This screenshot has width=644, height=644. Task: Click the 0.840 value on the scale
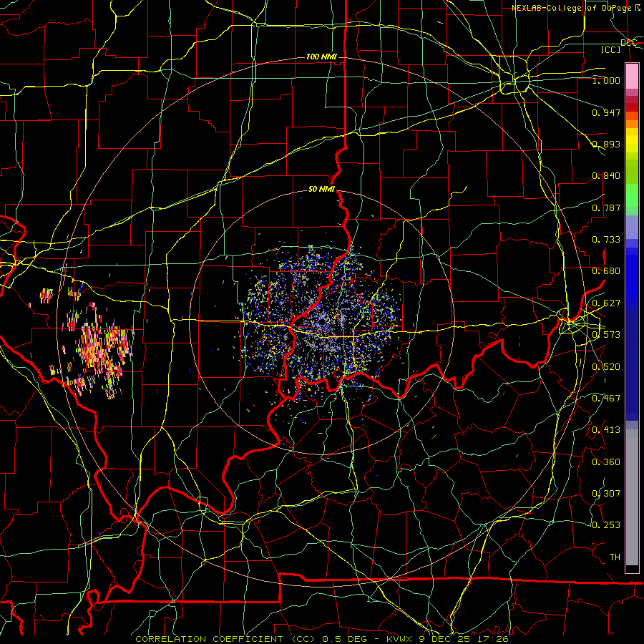point(606,176)
